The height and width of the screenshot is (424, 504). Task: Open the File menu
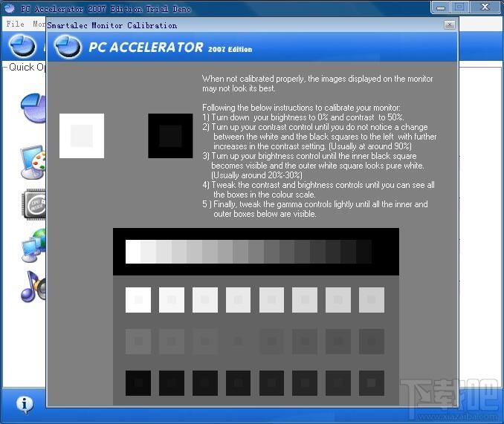15,24
